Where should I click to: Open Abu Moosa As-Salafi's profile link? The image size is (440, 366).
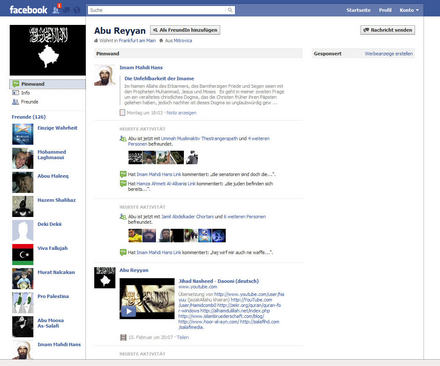pyautogui.click(x=51, y=323)
